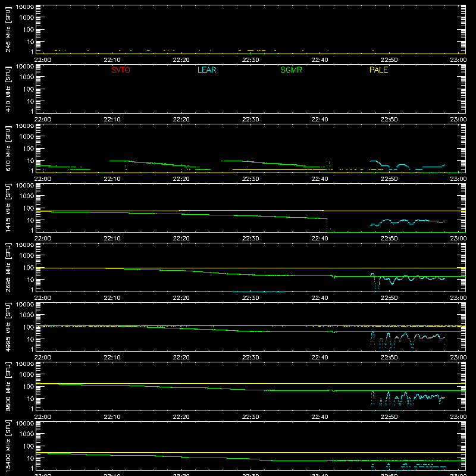476x476 pixels.
Task: Click the yellow PALE line in 15400 MHz panel
Action: coord(250,452)
